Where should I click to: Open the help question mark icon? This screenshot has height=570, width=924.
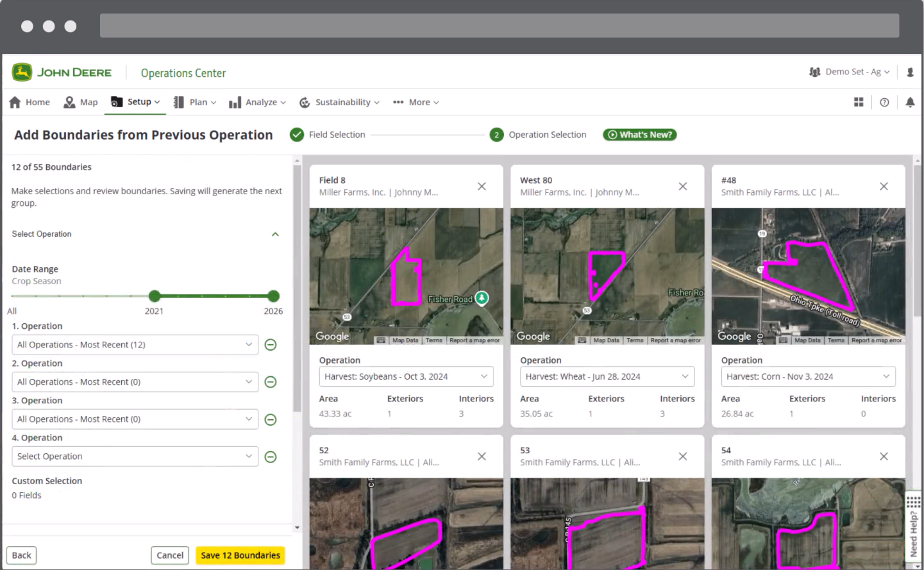[x=884, y=102]
